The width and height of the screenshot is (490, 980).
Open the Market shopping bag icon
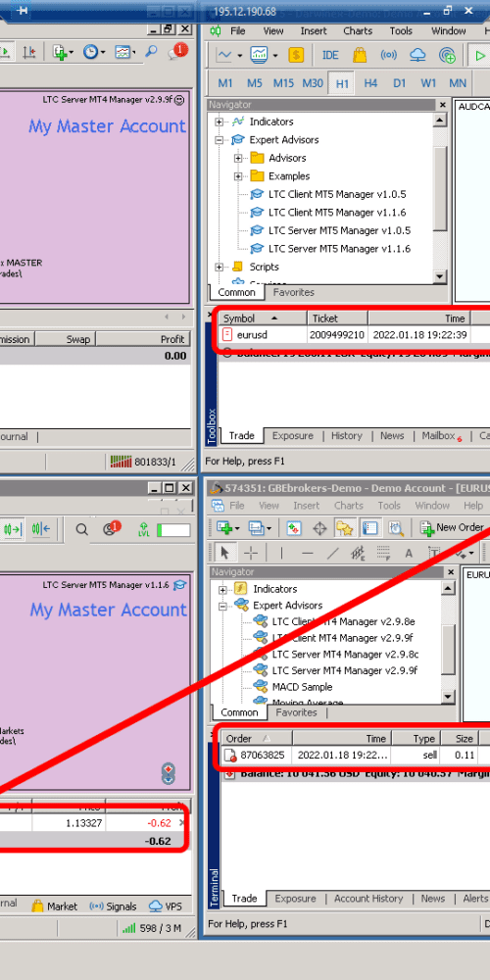(360, 55)
